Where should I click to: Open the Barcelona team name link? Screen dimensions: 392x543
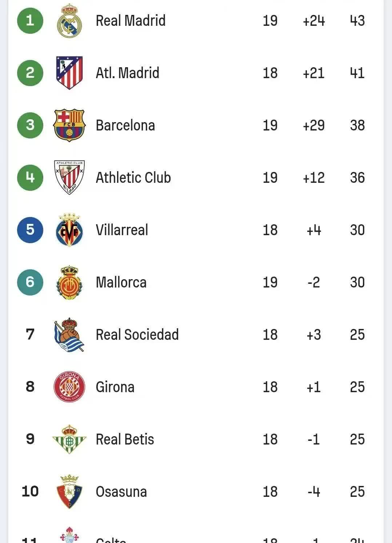click(x=125, y=125)
